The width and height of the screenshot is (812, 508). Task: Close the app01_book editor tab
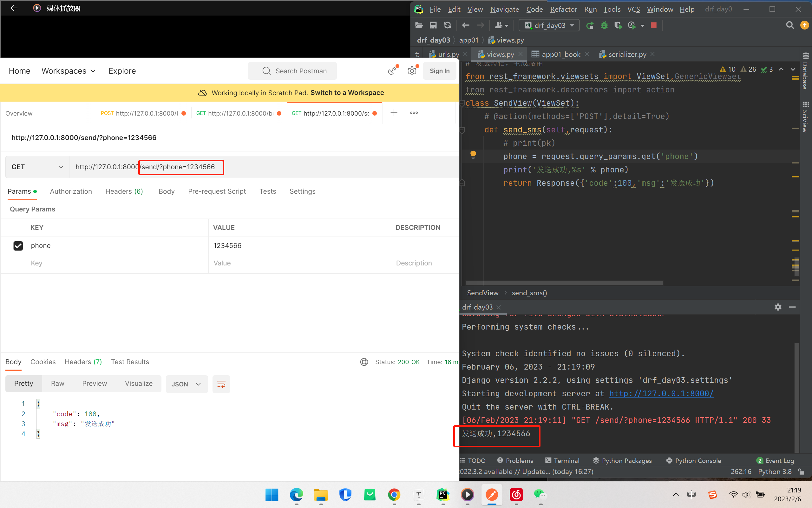pos(587,54)
